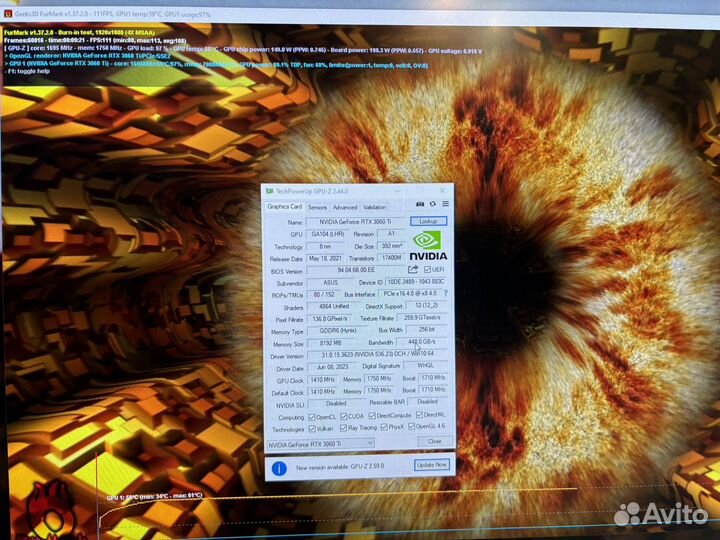Click the ROPs/TMUs 80 / 152 value
The height and width of the screenshot is (540, 720).
coord(324,294)
